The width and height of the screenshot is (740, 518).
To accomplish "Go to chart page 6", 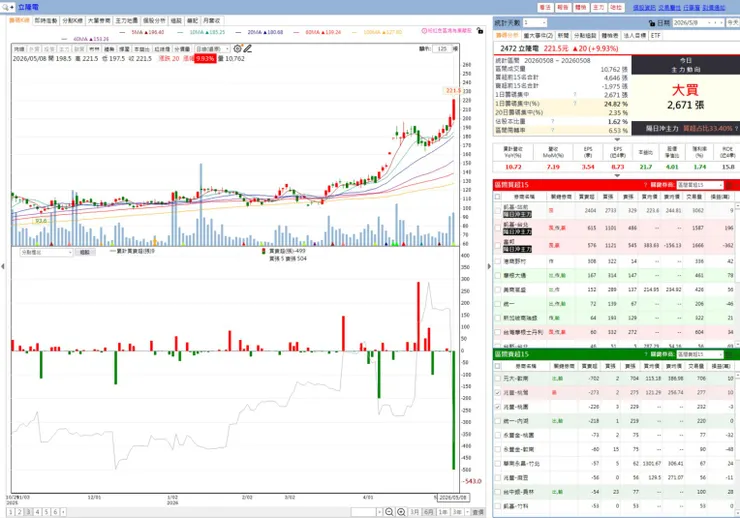I will coord(55,512).
